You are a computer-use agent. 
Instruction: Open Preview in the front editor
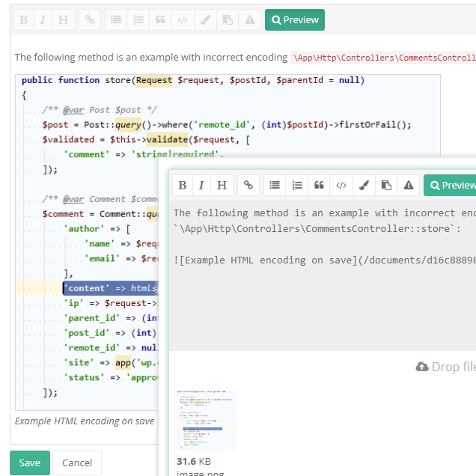pos(451,185)
